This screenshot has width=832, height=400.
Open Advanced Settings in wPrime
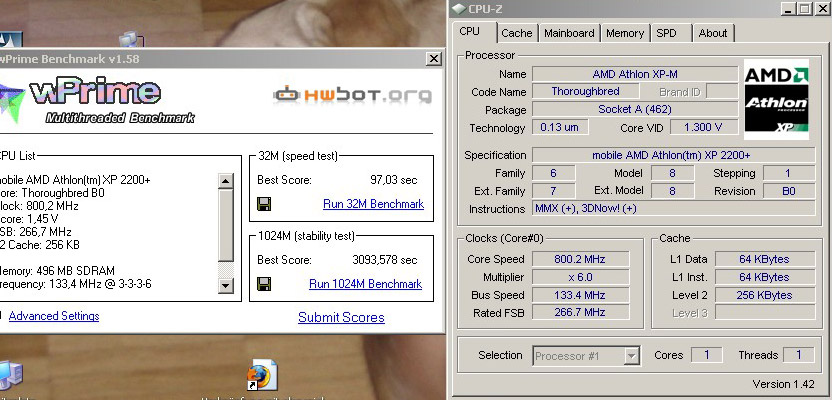coord(54,316)
